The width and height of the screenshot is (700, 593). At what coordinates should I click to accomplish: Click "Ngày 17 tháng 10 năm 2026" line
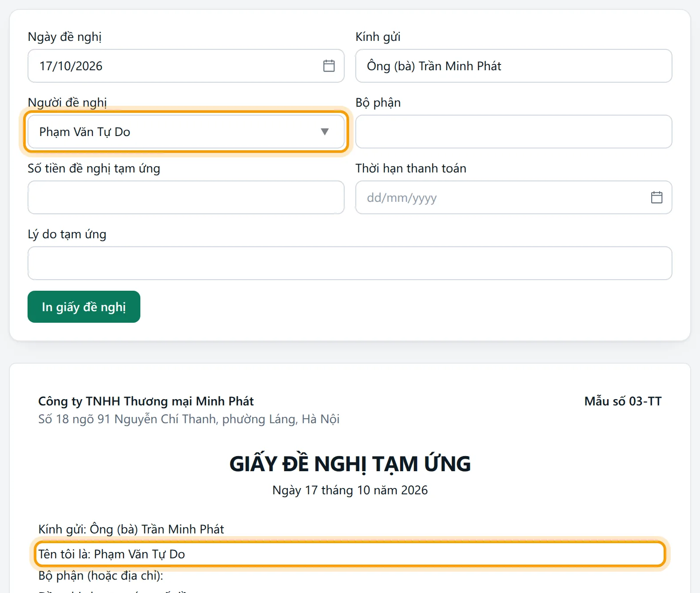point(350,490)
